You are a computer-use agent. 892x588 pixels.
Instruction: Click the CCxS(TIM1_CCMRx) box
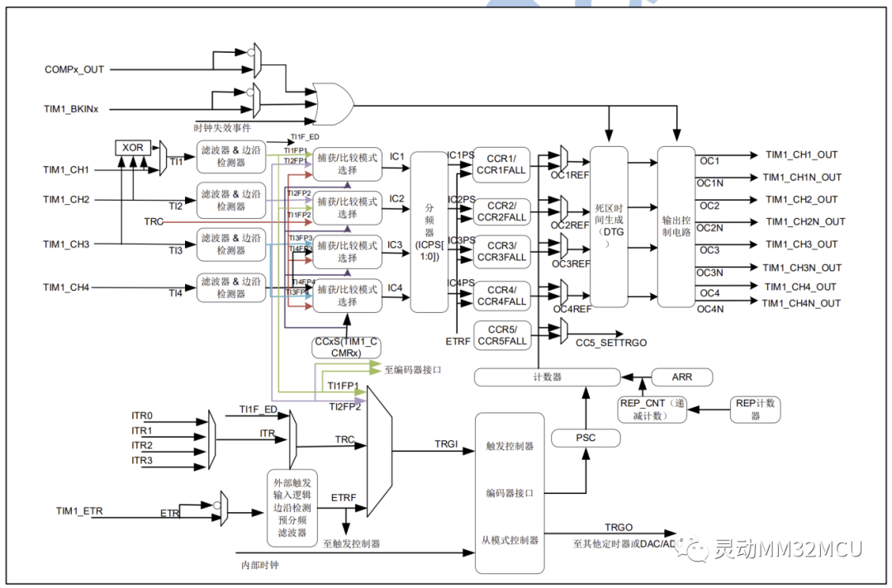tap(346, 348)
